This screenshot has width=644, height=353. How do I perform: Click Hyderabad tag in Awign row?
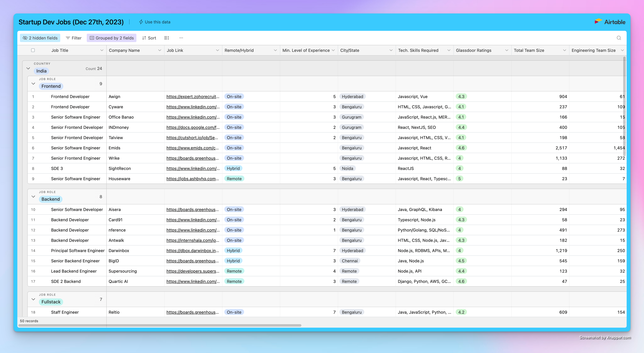click(352, 97)
